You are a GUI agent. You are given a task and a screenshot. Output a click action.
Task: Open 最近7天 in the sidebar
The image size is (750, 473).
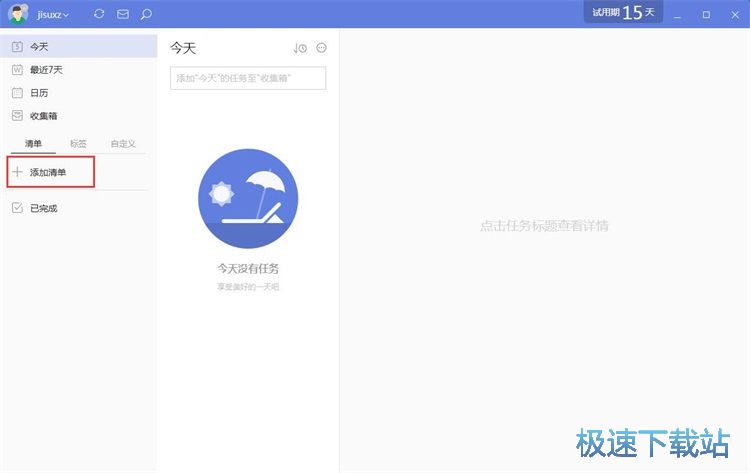[78, 70]
